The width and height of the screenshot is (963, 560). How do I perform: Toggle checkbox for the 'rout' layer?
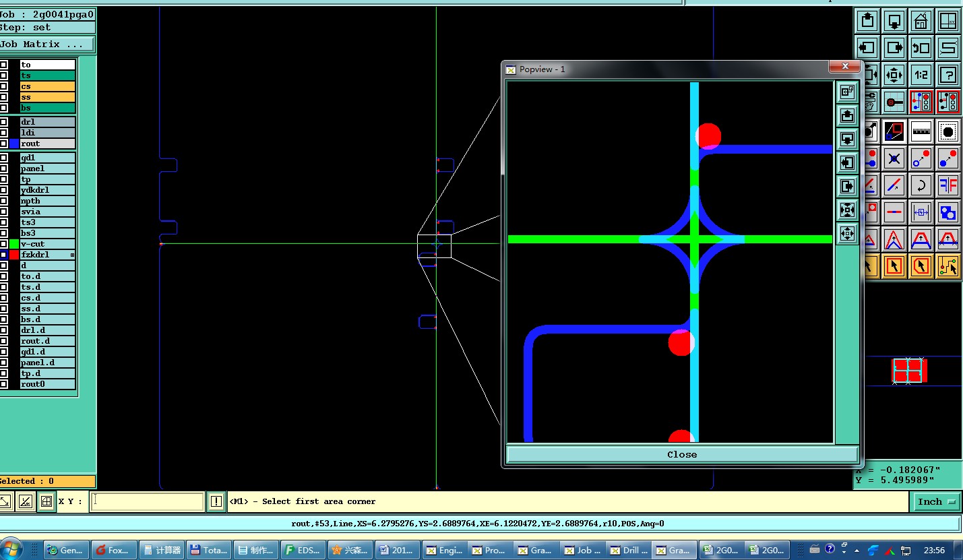[3, 144]
